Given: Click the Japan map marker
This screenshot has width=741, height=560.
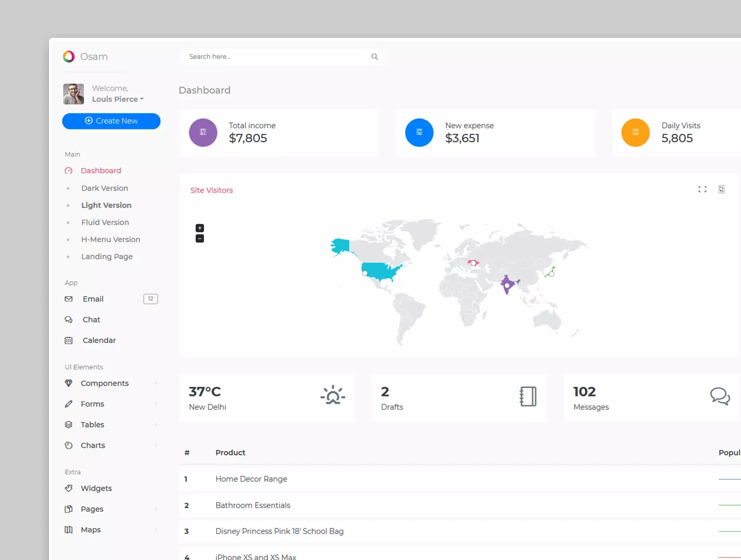Looking at the screenshot, I should (552, 274).
